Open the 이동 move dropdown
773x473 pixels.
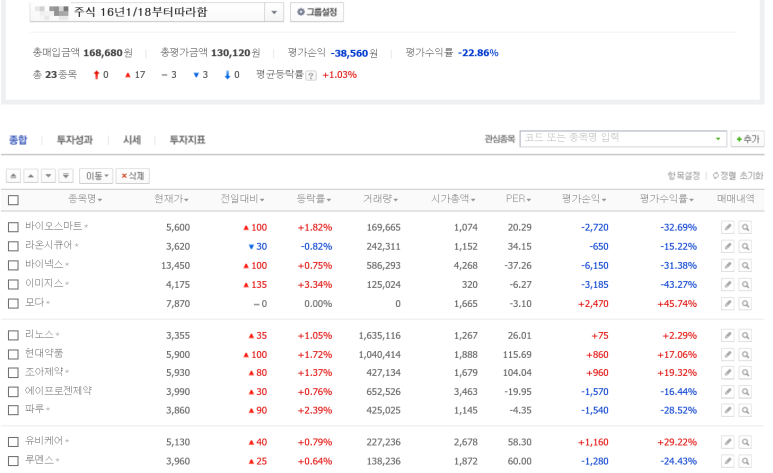[x=96, y=176]
